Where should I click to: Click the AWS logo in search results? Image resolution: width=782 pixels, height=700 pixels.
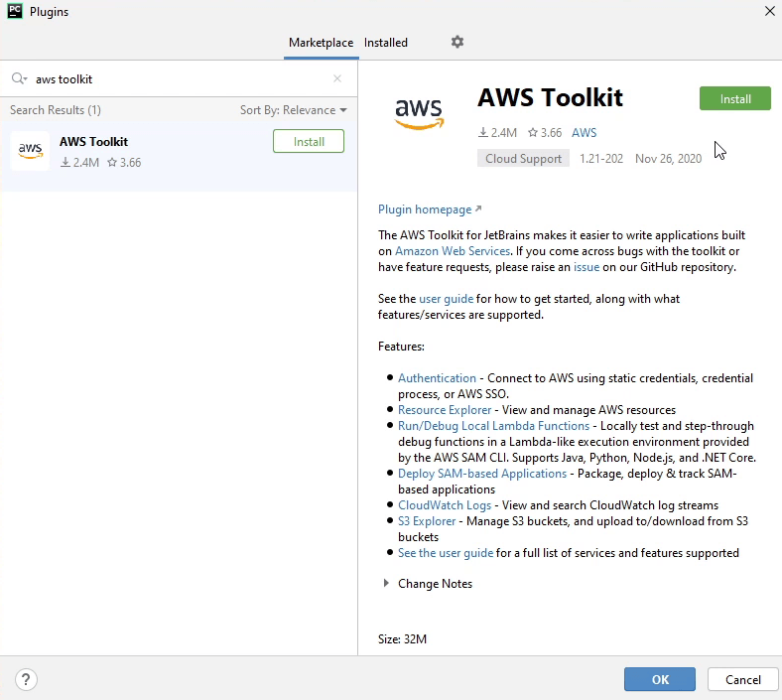[30, 151]
